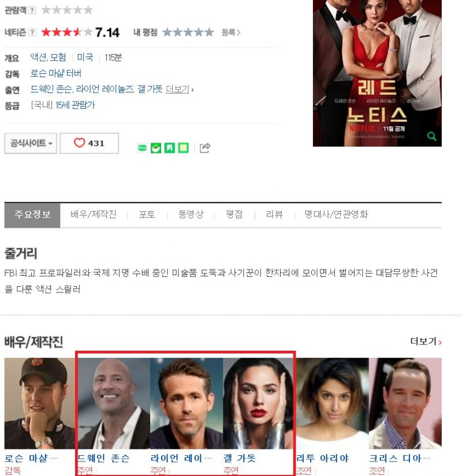Click the green memo square icon

click(x=183, y=148)
